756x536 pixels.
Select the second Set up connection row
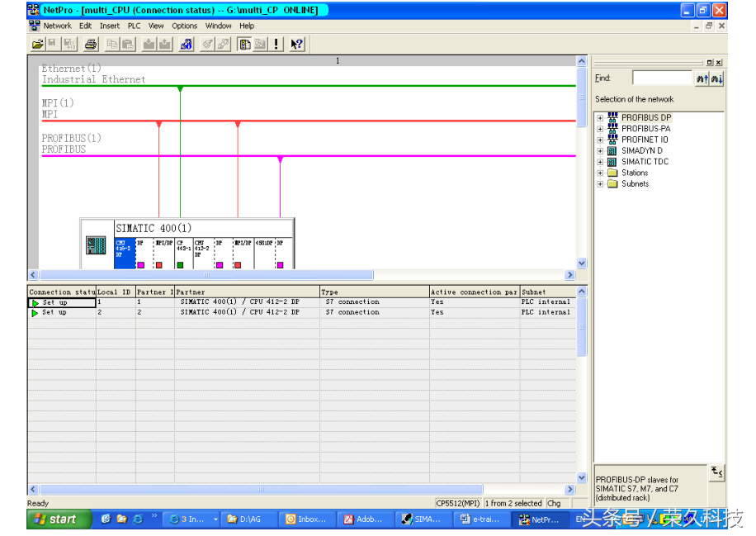[54, 312]
